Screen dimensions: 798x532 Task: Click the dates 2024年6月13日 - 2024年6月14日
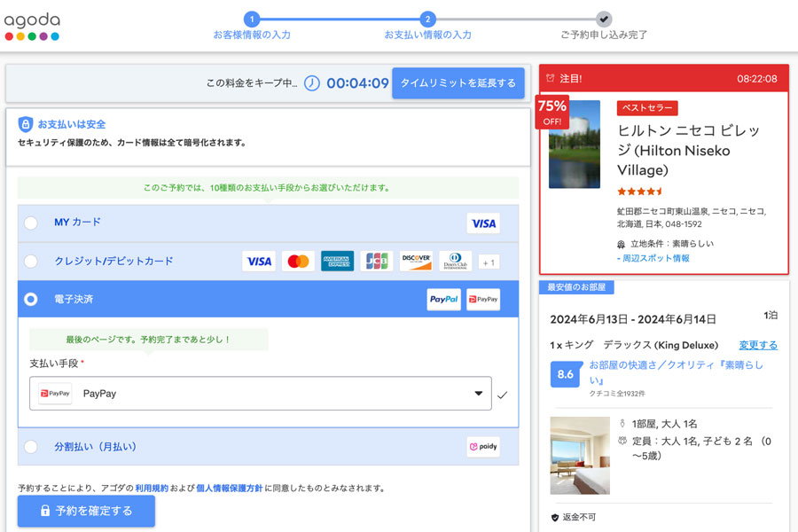click(633, 319)
